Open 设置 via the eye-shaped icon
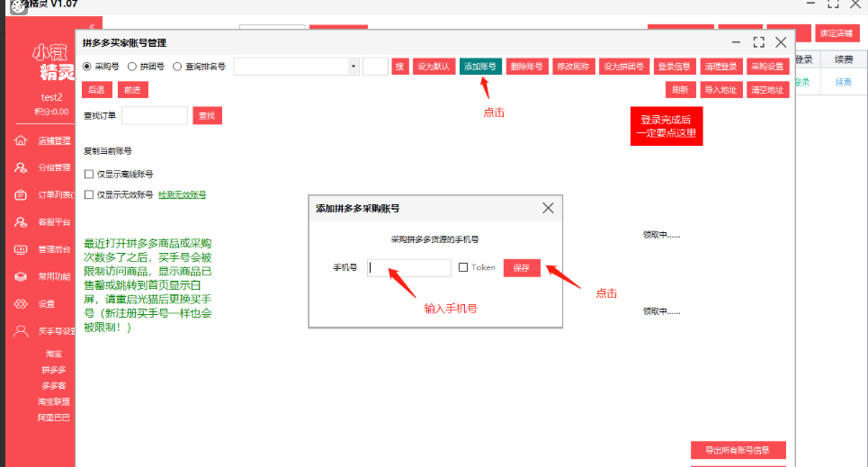Image resolution: width=868 pixels, height=467 pixels. [x=21, y=304]
